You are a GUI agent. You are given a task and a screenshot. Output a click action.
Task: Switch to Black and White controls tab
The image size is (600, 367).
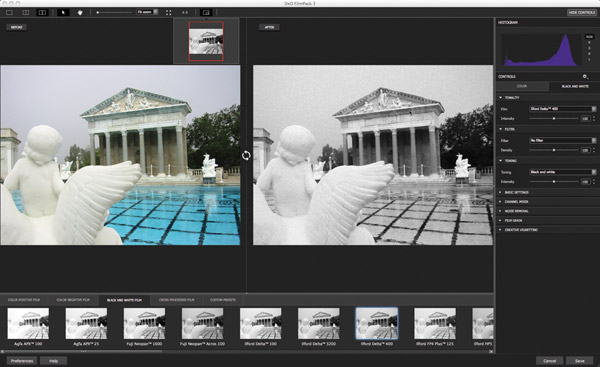coord(574,86)
